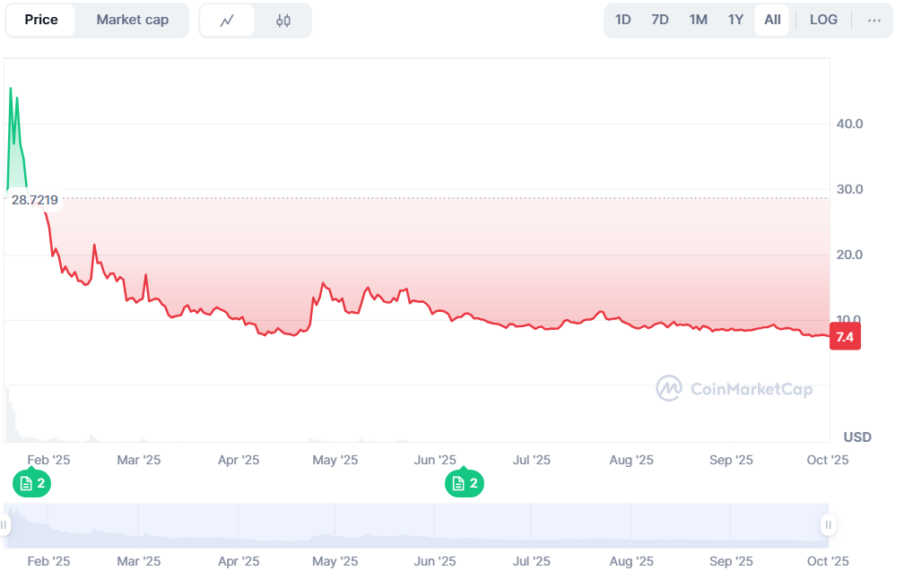Viewport: 904px width, 588px height.
Task: Open the more options ellipsis menu
Action: pos(874,20)
